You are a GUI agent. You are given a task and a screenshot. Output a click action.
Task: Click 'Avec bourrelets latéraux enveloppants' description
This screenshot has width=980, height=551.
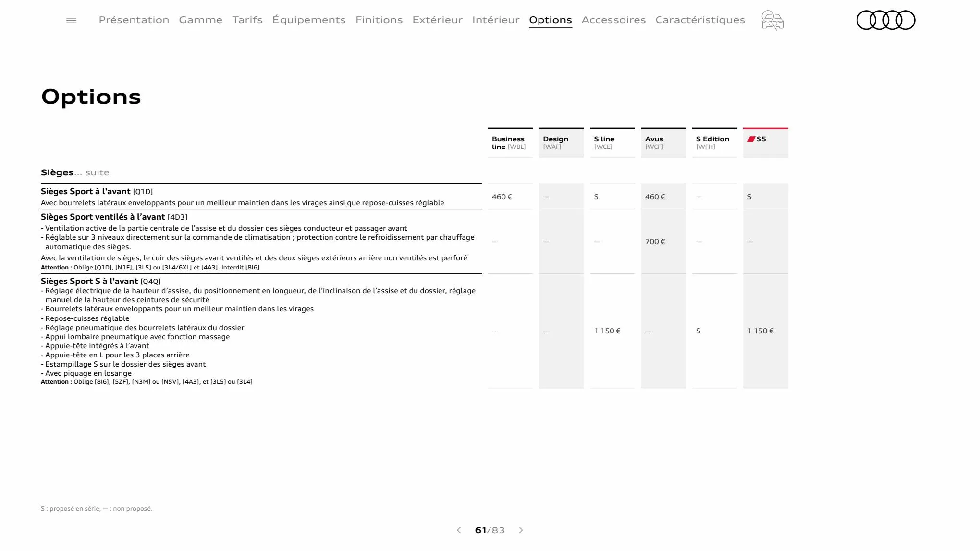pyautogui.click(x=243, y=203)
